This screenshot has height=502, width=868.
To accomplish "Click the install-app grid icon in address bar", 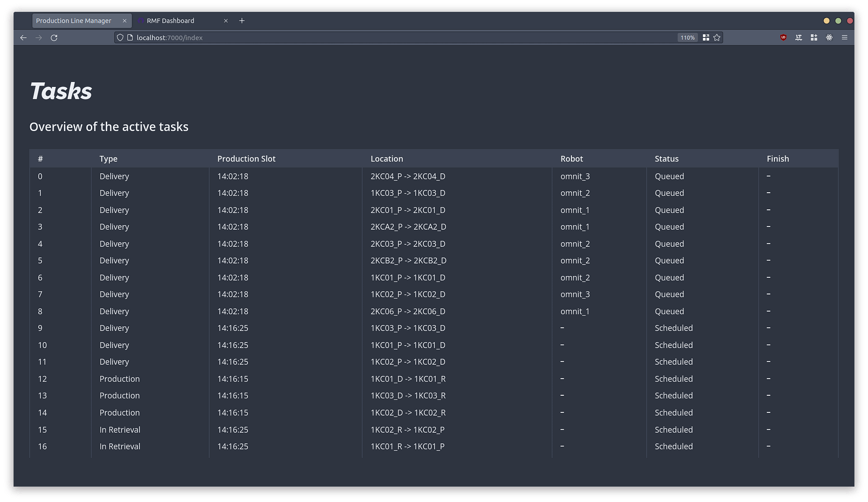I will point(706,38).
